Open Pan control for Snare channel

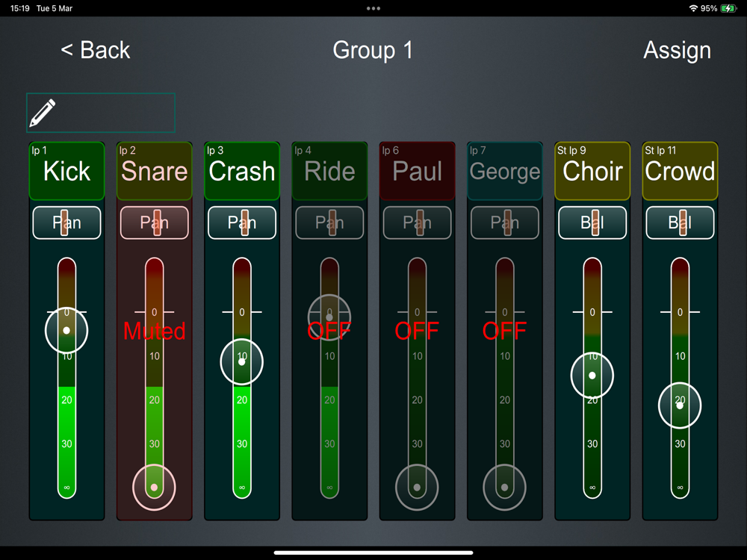pos(155,223)
